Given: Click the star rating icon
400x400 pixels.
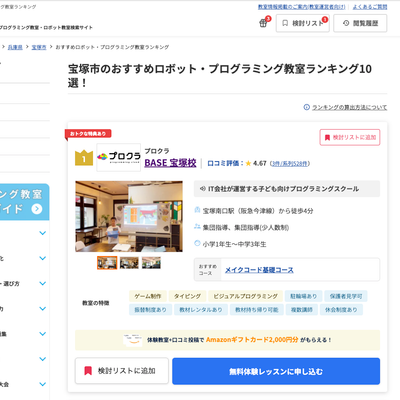Looking at the screenshot, I should coord(248,163).
